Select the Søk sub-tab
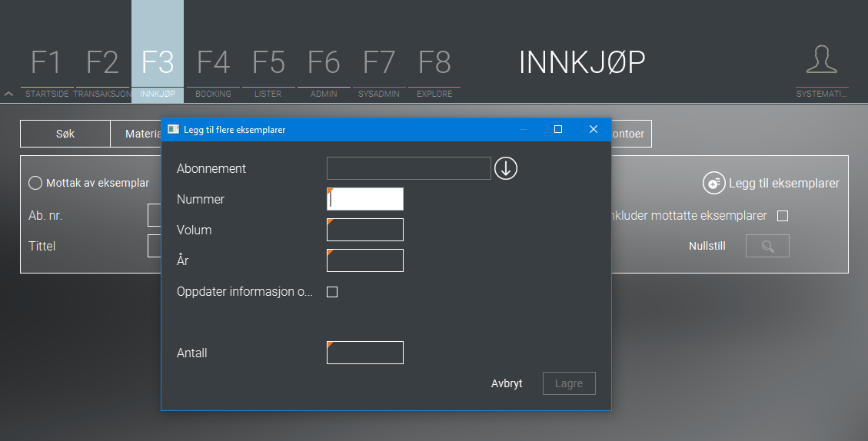 pos(65,134)
